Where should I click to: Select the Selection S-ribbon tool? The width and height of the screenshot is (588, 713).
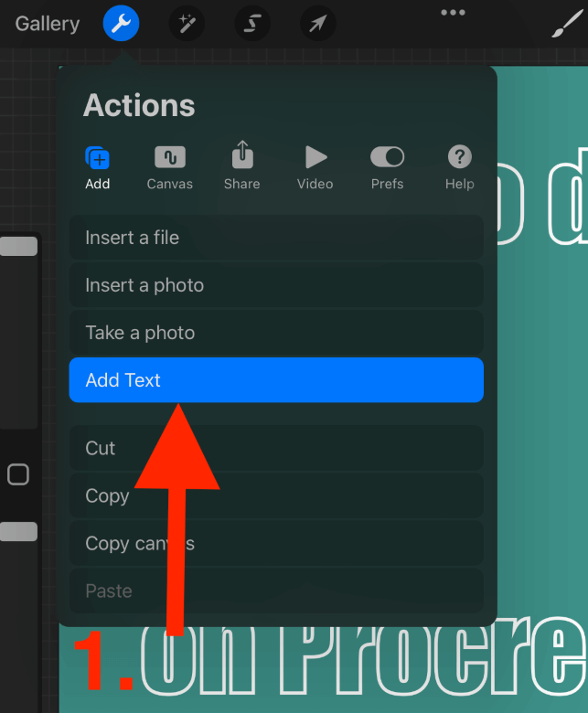click(252, 23)
